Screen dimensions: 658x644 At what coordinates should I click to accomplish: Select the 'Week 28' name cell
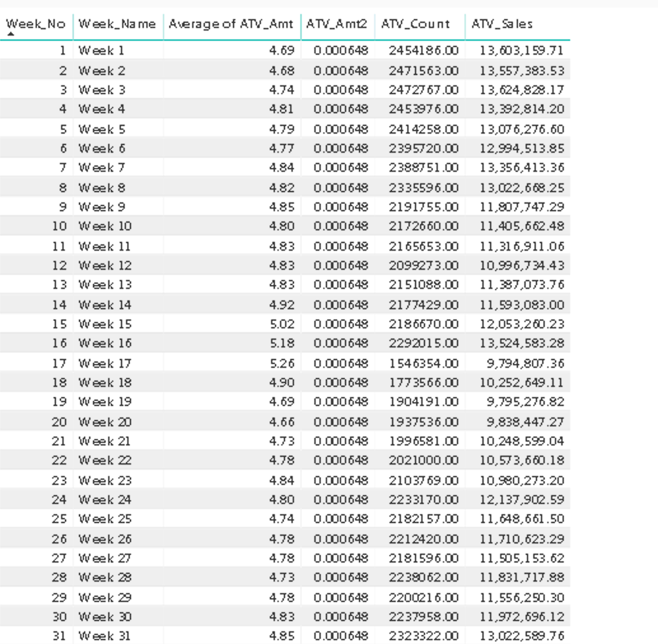[105, 577]
